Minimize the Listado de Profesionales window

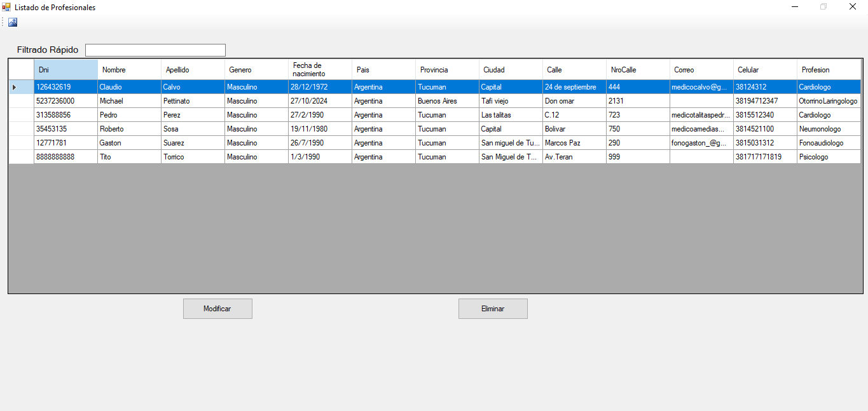[795, 7]
